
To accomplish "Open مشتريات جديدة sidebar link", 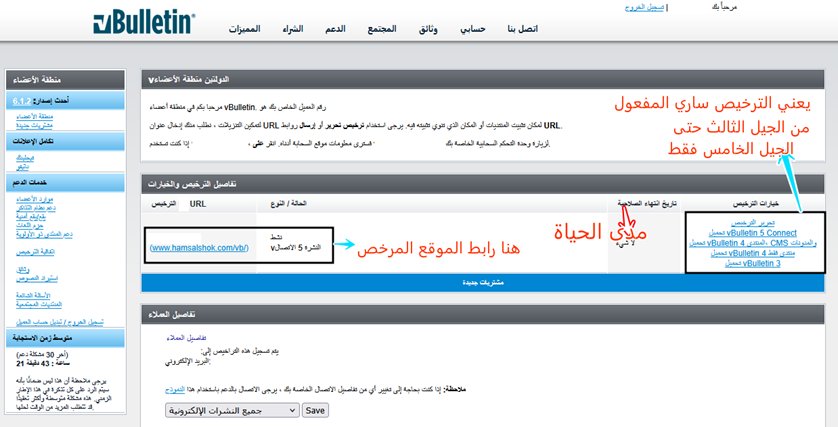I will [34, 125].
